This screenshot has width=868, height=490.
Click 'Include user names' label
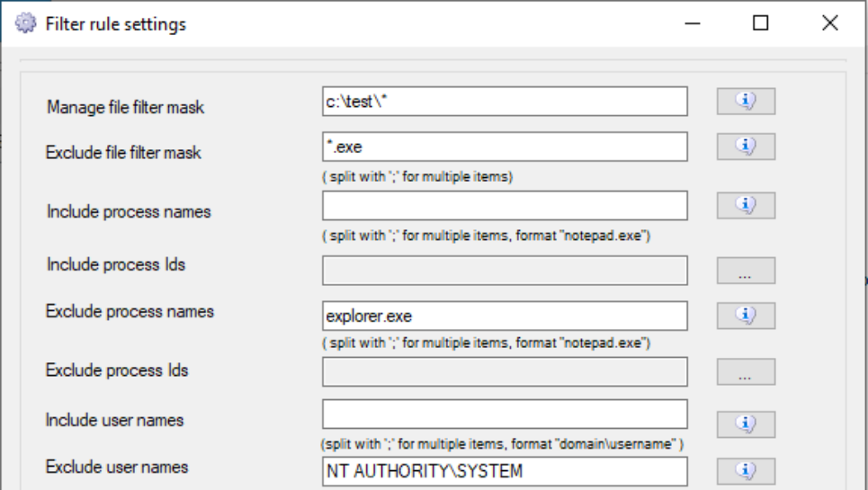tap(114, 420)
